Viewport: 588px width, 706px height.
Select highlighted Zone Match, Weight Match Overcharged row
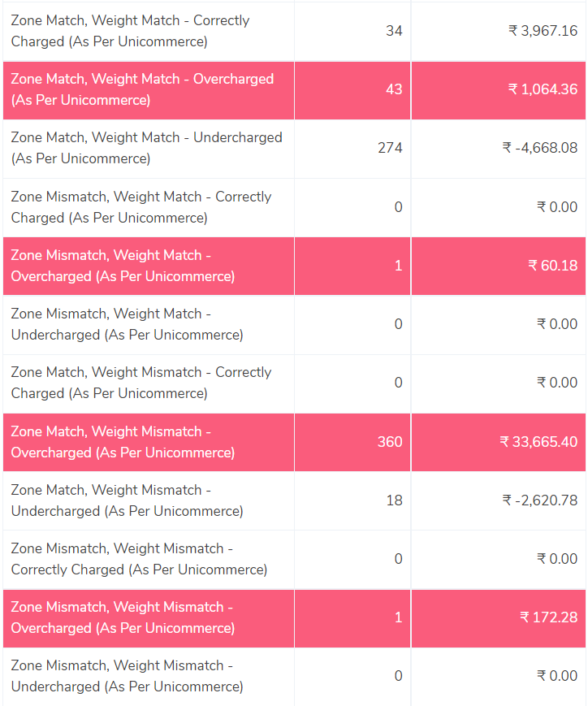[294, 90]
